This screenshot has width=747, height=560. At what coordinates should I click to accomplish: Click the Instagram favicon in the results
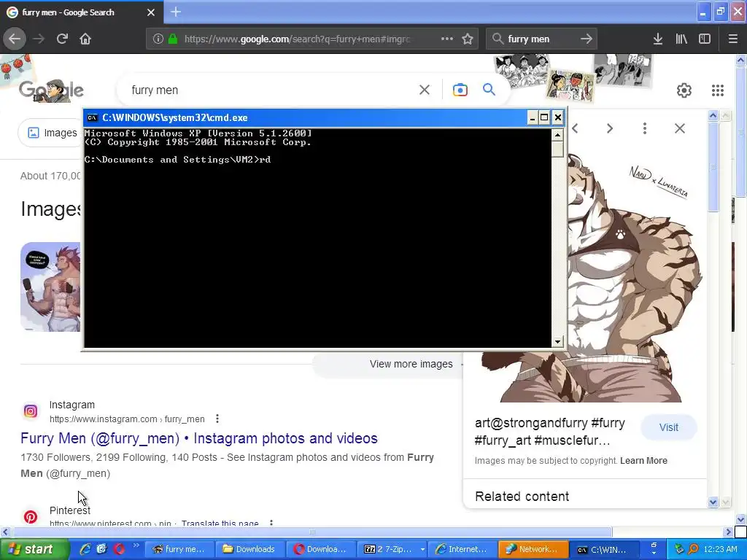31,411
